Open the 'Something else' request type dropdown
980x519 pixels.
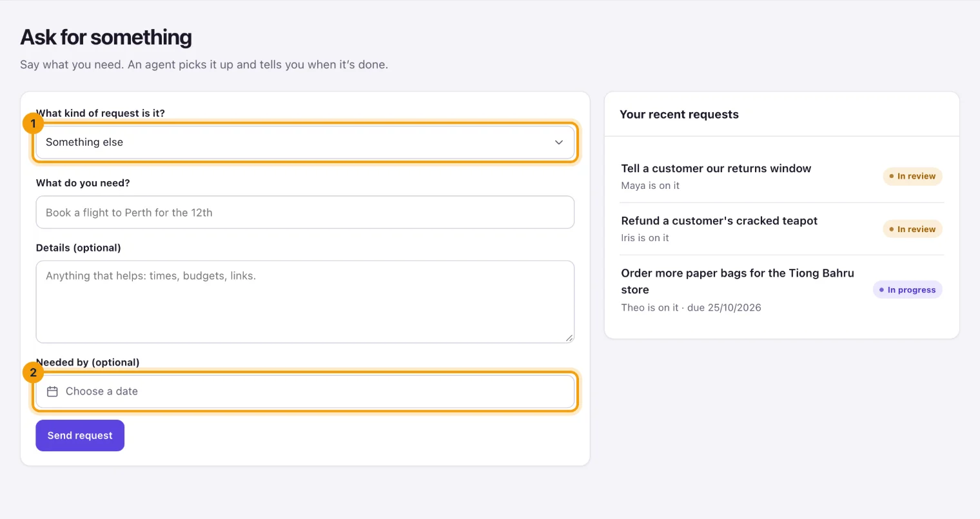click(x=305, y=142)
